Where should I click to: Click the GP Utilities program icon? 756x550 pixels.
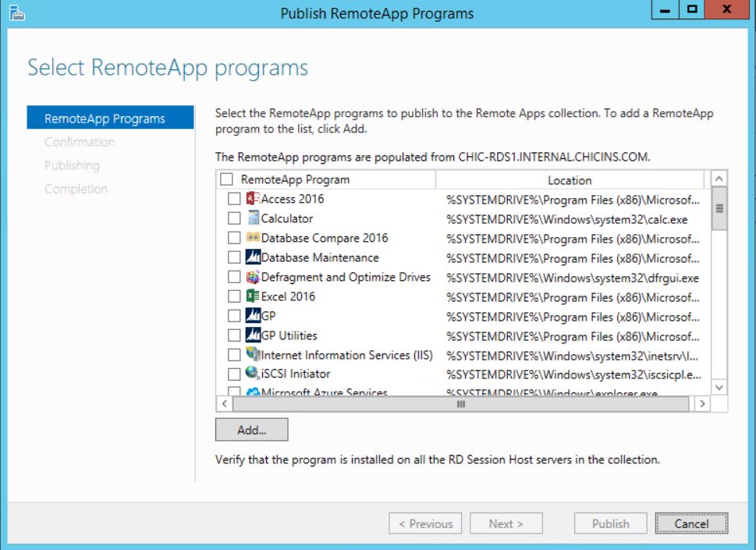pyautogui.click(x=253, y=335)
